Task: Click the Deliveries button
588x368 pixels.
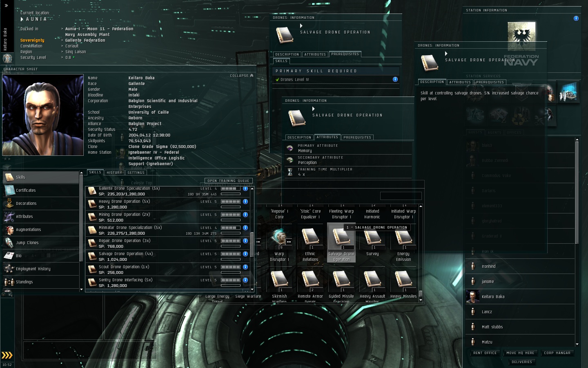Action: pyautogui.click(x=522, y=362)
